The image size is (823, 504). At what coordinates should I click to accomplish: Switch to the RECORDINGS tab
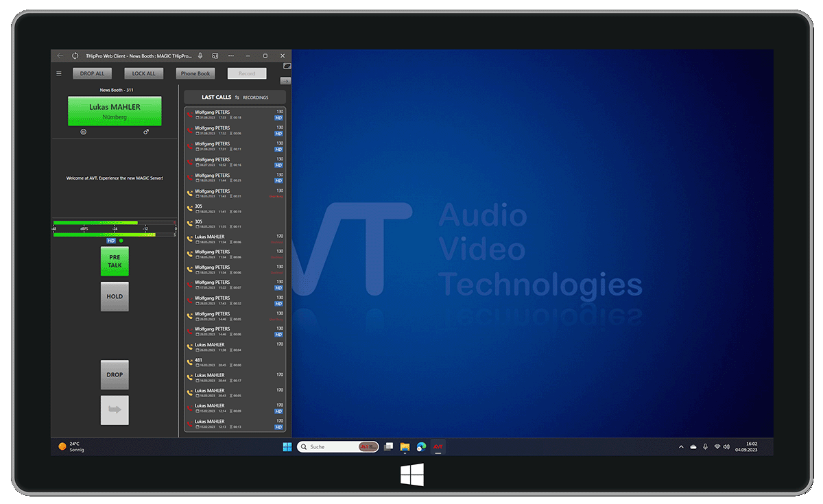[256, 97]
